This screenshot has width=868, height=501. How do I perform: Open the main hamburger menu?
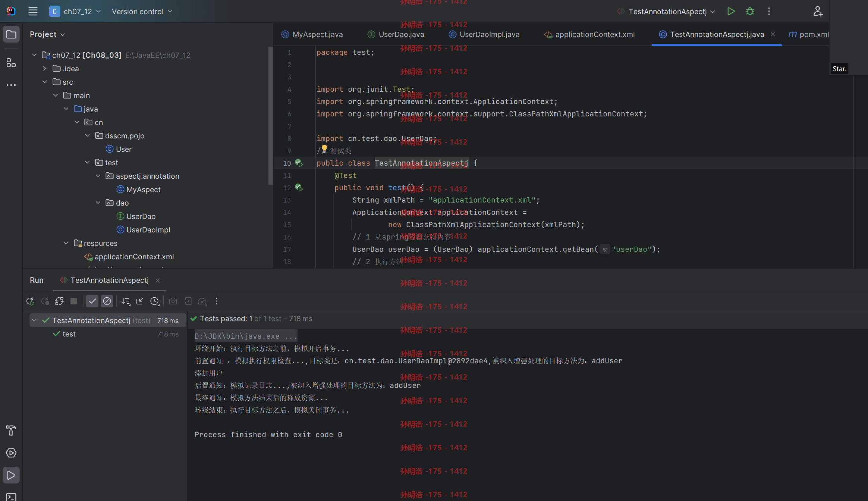33,11
